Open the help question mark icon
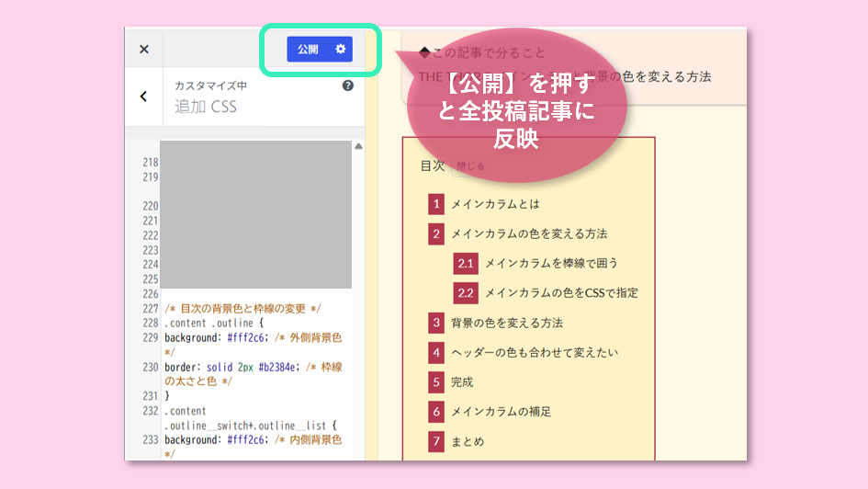868x489 pixels. coord(347,85)
